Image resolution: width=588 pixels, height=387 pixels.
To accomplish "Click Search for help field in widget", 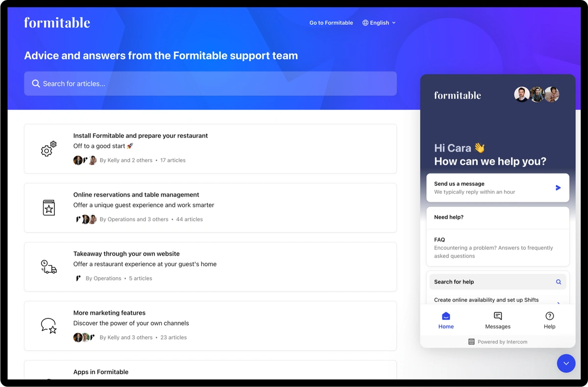I will point(498,282).
